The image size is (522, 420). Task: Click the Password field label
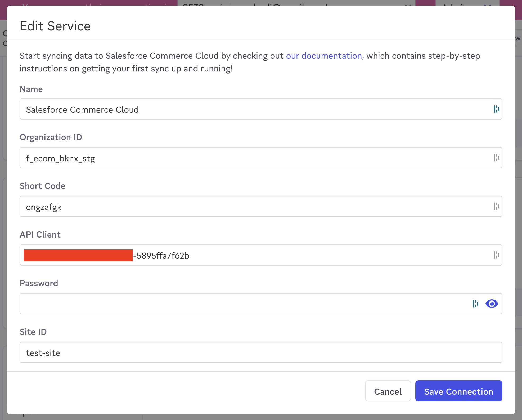(x=39, y=283)
